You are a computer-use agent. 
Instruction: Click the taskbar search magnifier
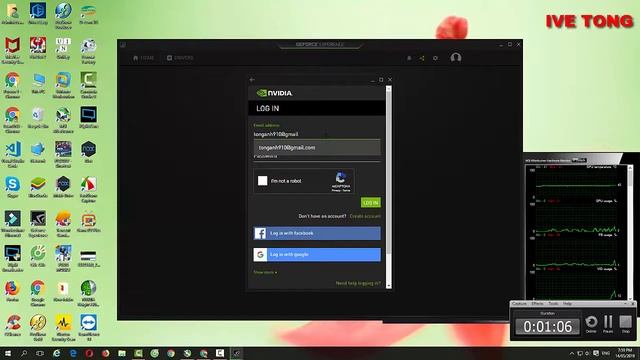point(24,353)
